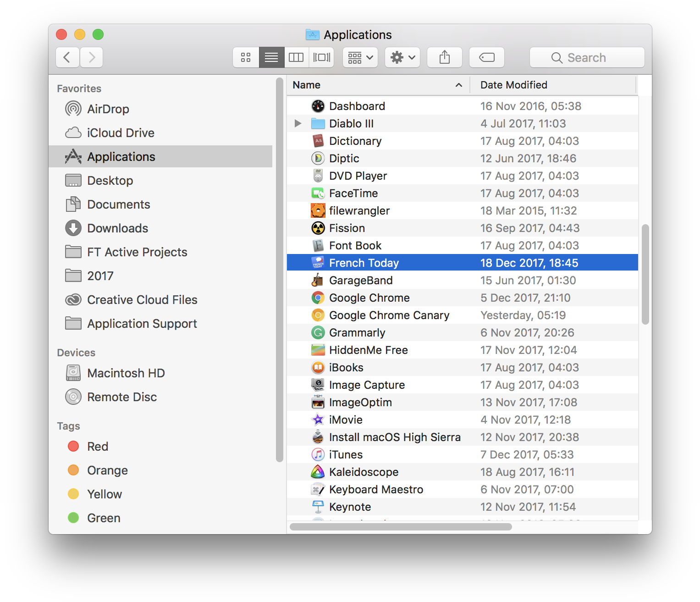Filter by the Red tag
The image size is (700, 602).
point(160,447)
